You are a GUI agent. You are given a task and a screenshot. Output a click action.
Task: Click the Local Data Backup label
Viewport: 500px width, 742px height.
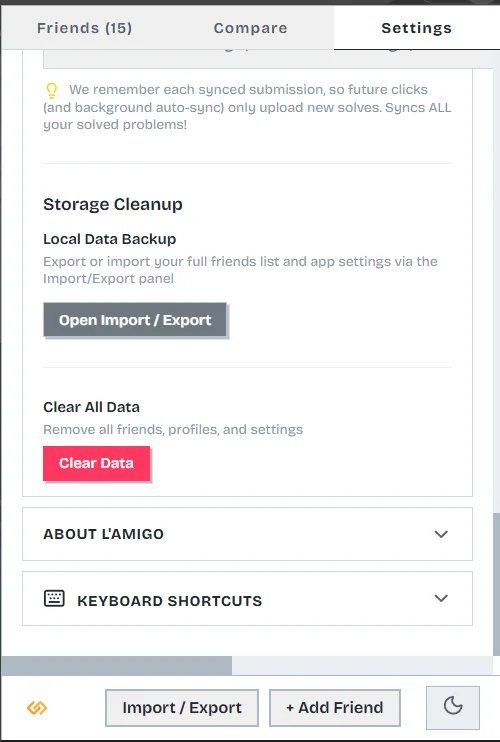(x=109, y=239)
